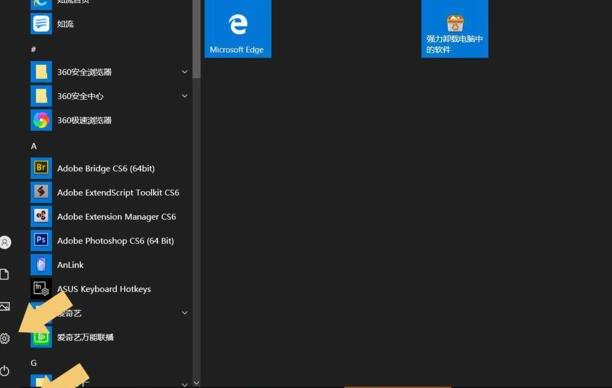
Task: Expand the 360安全浏览器 folder
Action: pyautogui.click(x=185, y=72)
